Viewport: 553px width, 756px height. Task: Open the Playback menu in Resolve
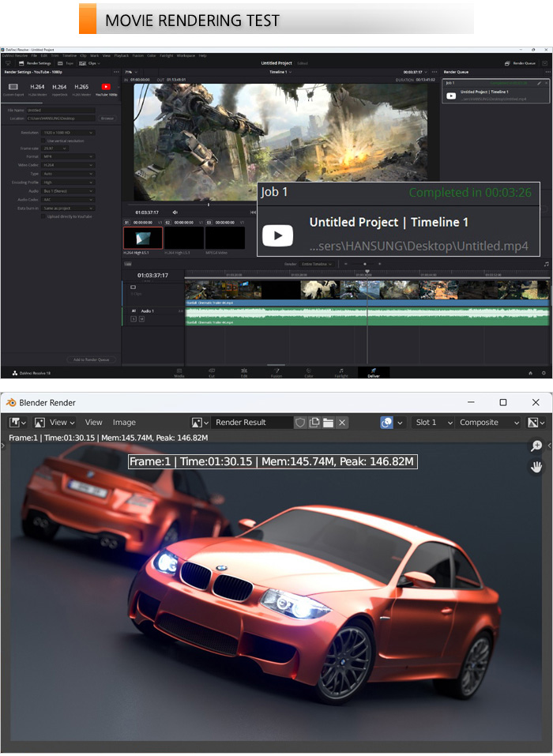click(121, 55)
